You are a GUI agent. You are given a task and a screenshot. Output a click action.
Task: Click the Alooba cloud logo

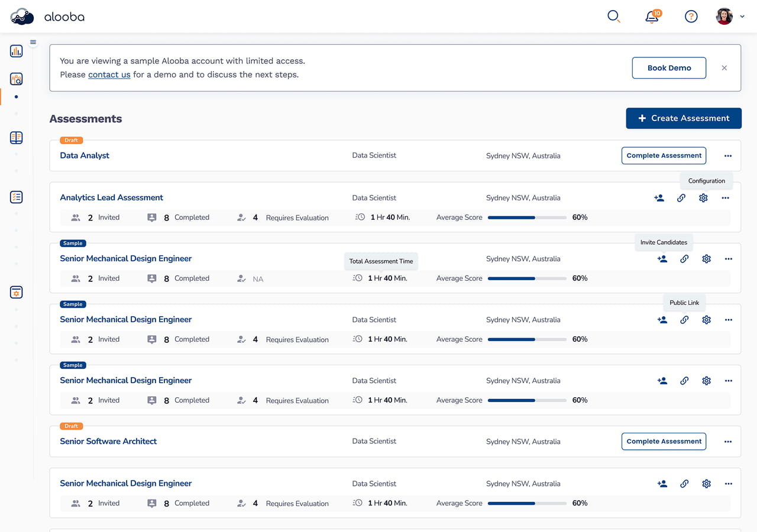tap(22, 17)
